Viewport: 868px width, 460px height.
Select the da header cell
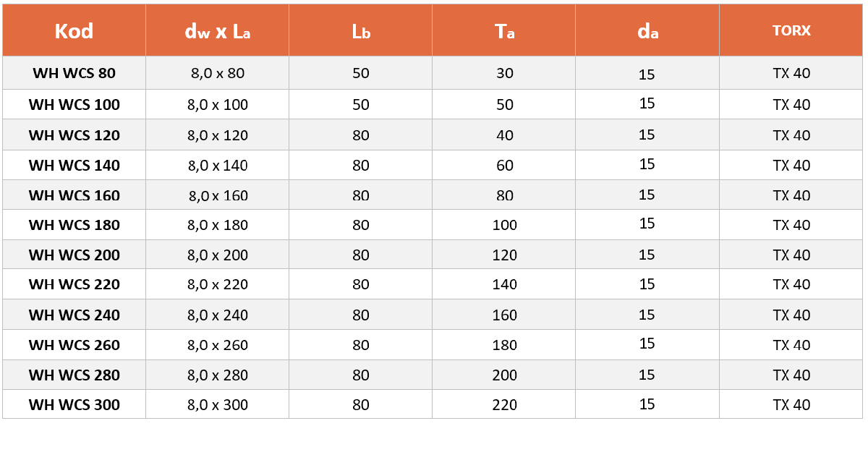(x=647, y=30)
